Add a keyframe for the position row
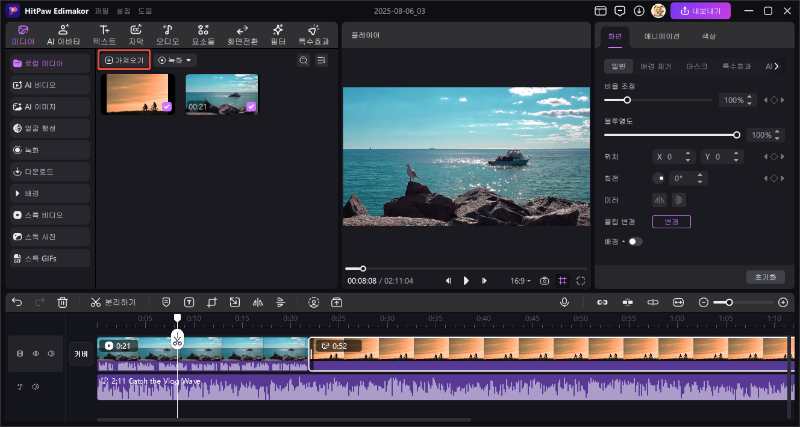 coord(774,157)
